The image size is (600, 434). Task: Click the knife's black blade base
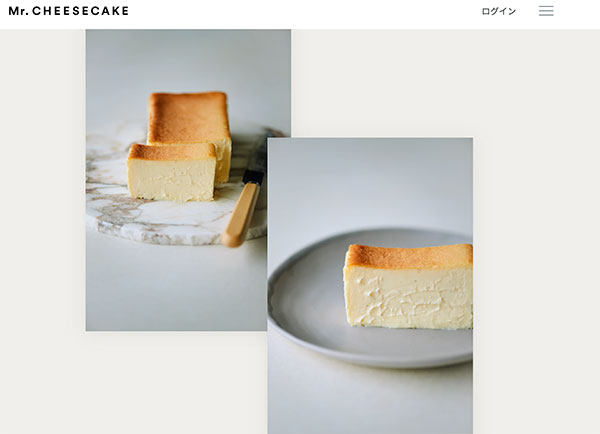(x=253, y=176)
